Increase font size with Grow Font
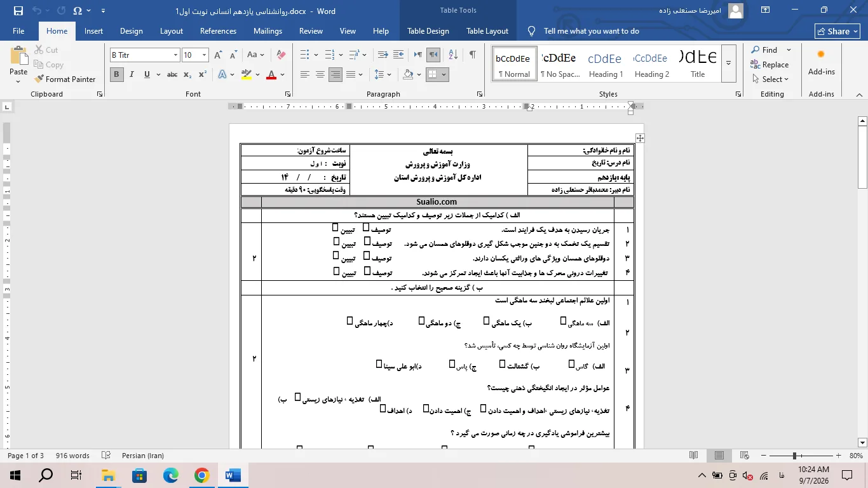 [x=218, y=55]
